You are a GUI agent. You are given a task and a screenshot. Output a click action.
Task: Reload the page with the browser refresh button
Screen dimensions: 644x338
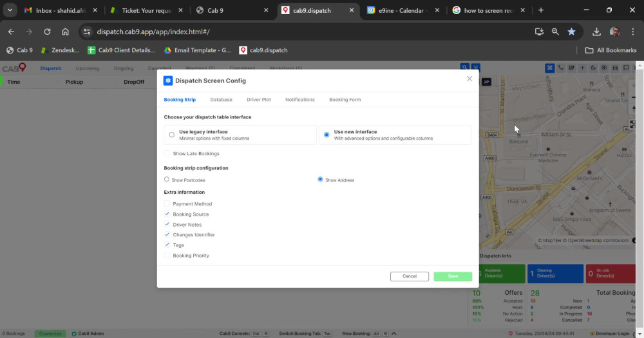click(x=47, y=32)
